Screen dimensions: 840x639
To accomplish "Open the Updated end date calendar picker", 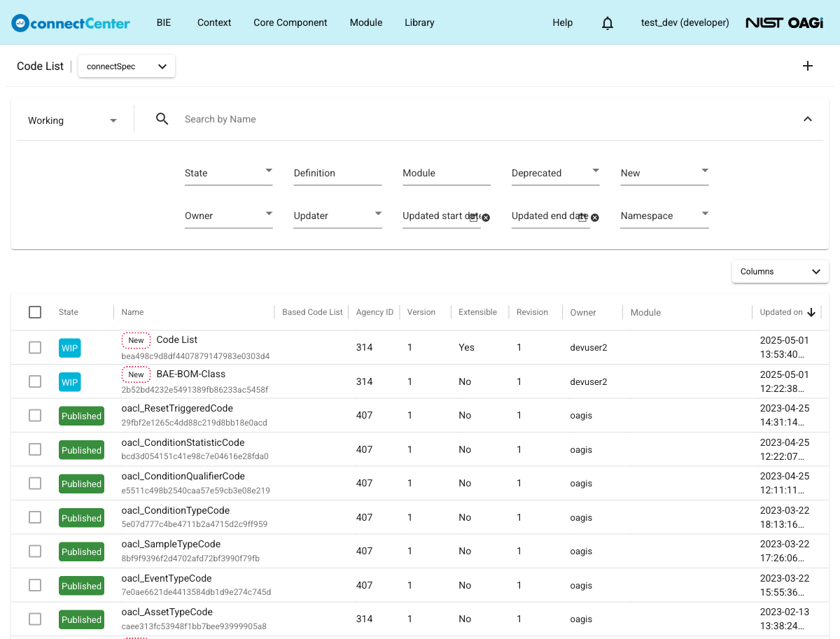I will coord(582,218).
